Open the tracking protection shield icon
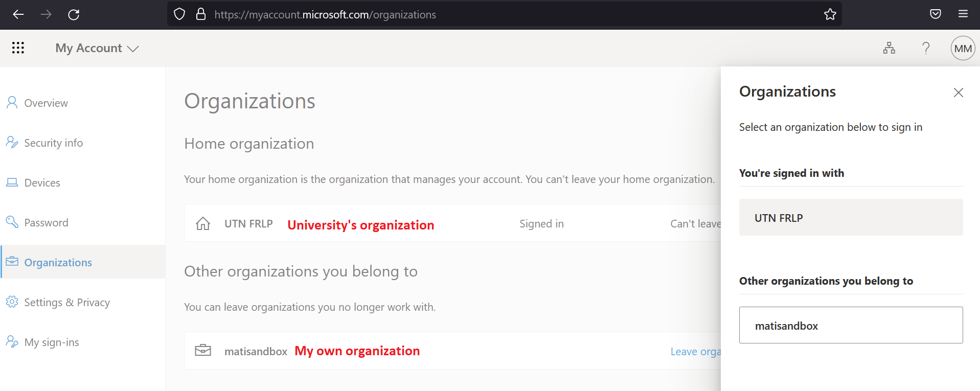This screenshot has height=391, width=980. click(x=179, y=14)
